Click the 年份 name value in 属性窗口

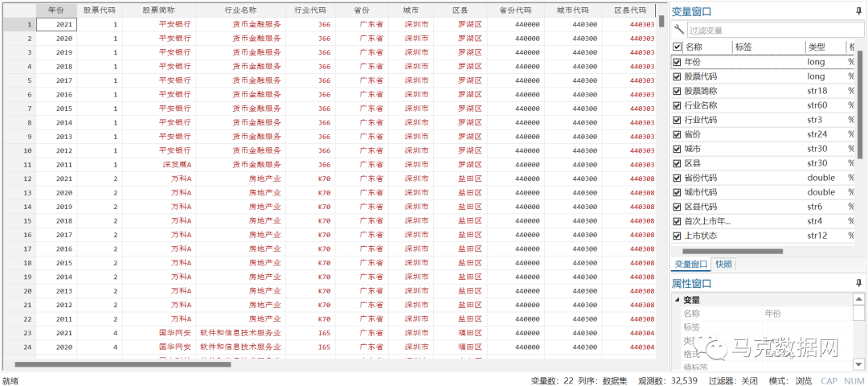(773, 314)
